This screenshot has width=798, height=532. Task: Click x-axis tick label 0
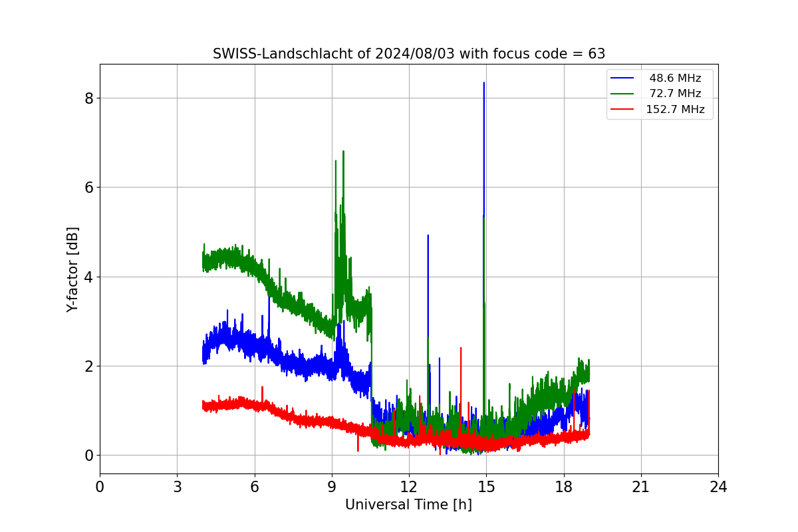coord(100,487)
